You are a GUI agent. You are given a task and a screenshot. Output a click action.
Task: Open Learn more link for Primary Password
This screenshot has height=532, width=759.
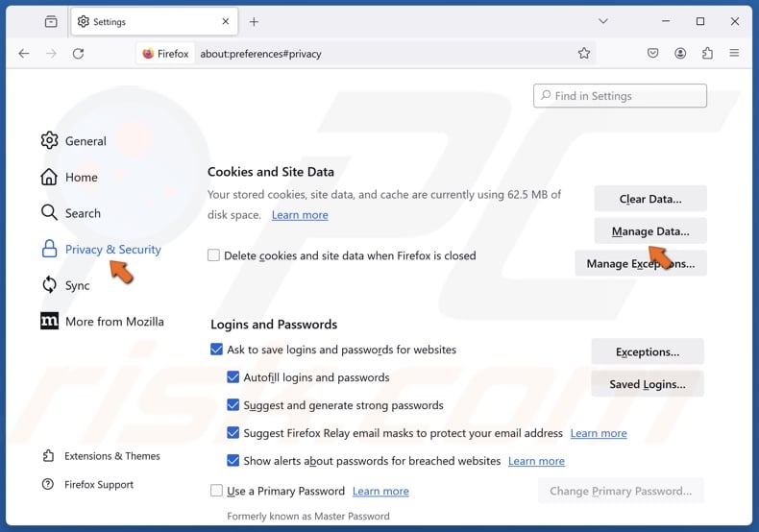point(380,491)
